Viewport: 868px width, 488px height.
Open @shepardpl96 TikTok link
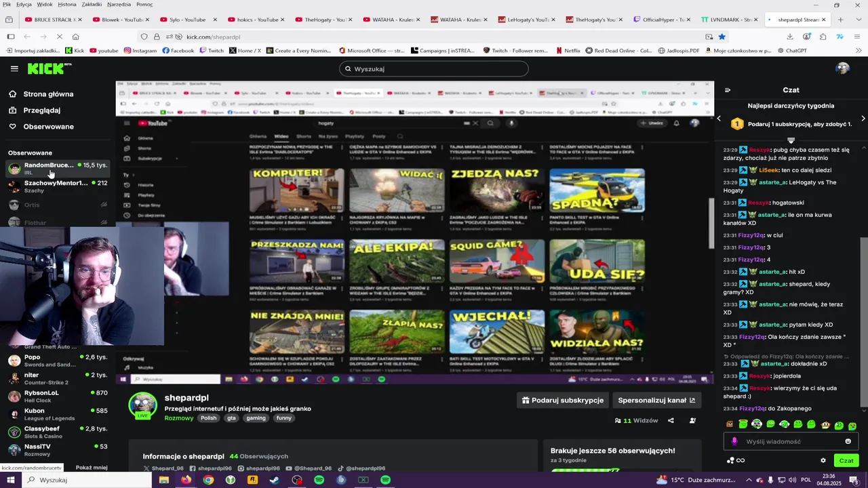coord(361,468)
